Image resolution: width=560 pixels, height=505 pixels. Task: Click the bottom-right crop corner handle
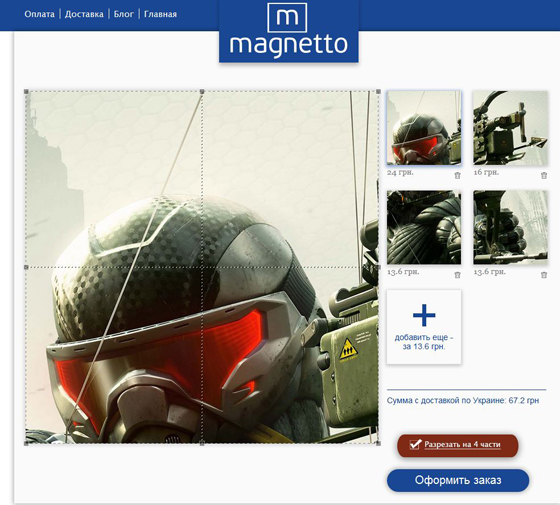pyautogui.click(x=379, y=443)
